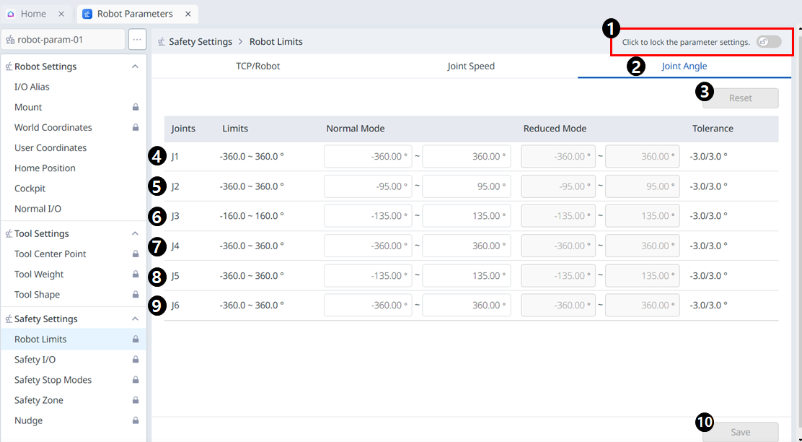Open the Joint Speed tab
This screenshot has width=802, height=442.
470,66
